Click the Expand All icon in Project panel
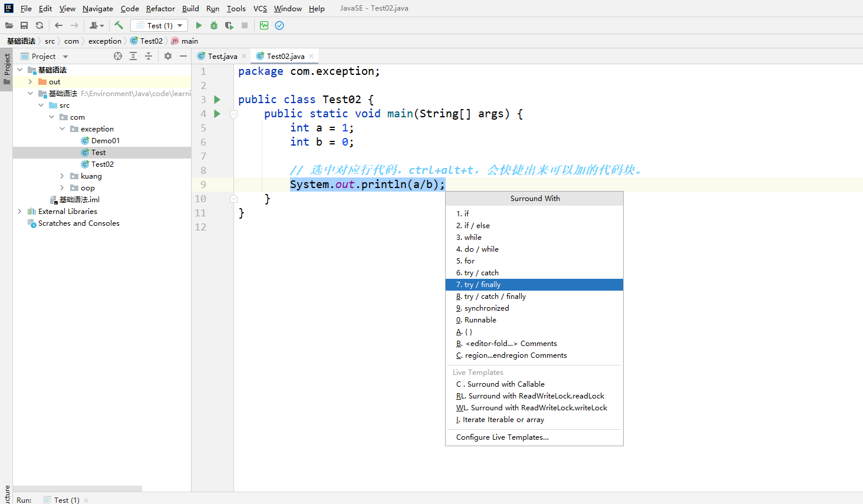This screenshot has width=863, height=504. point(133,56)
